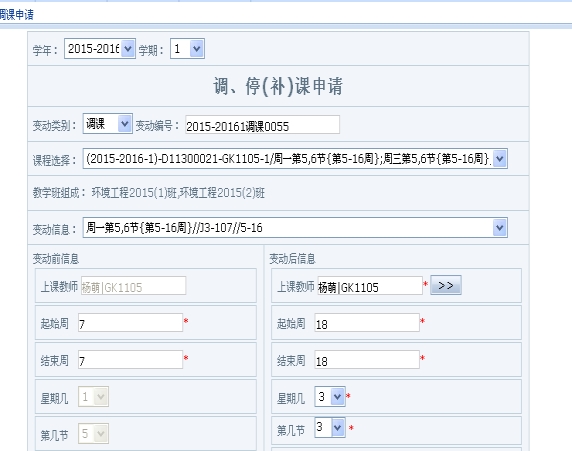
Task: Click the 变动后 结束周 field showing 18
Action: [367, 359]
